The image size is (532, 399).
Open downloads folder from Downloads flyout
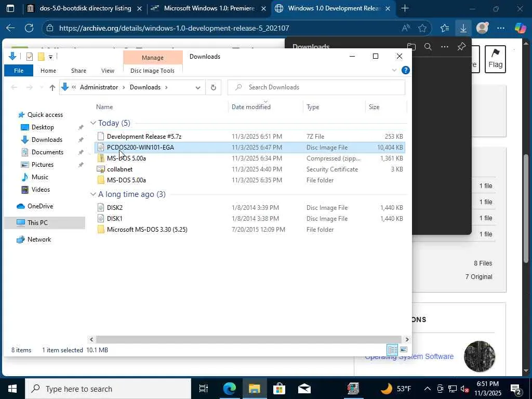411,47
